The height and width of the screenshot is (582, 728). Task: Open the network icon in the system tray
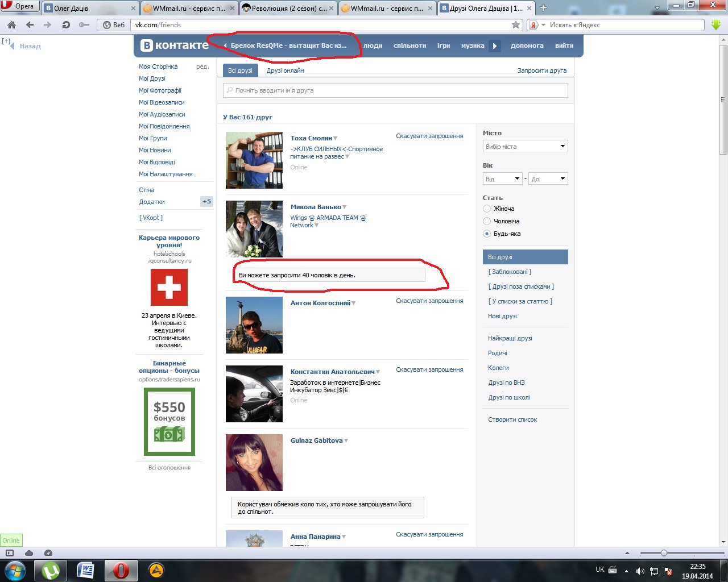[654, 571]
